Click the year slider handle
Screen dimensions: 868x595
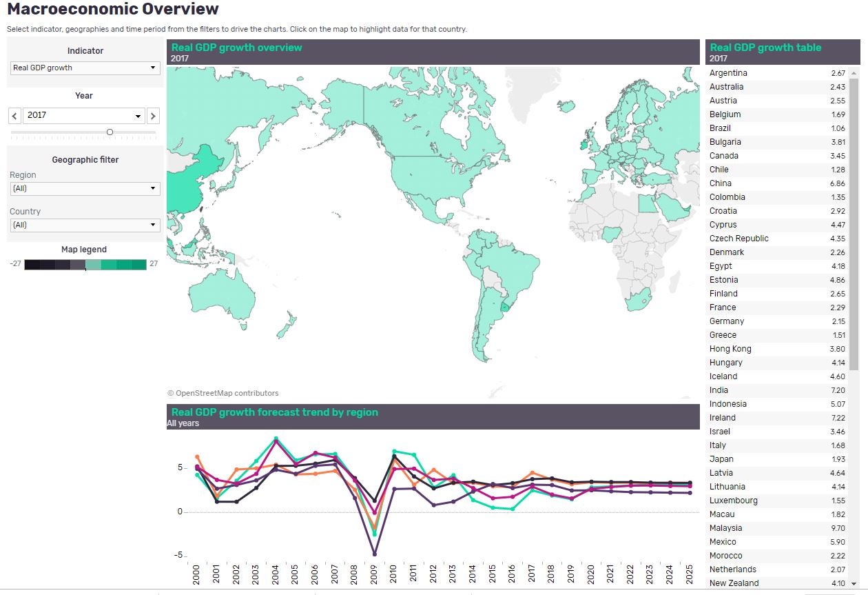tap(110, 132)
